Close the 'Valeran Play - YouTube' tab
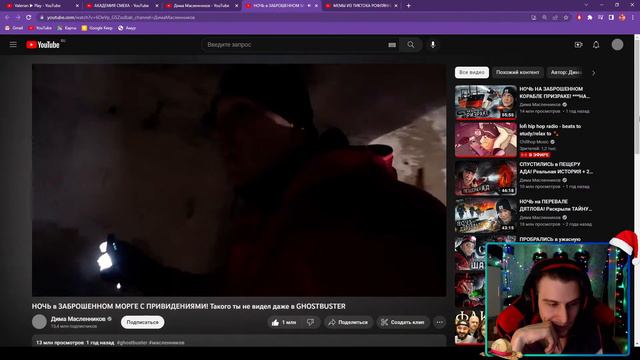 point(77,6)
